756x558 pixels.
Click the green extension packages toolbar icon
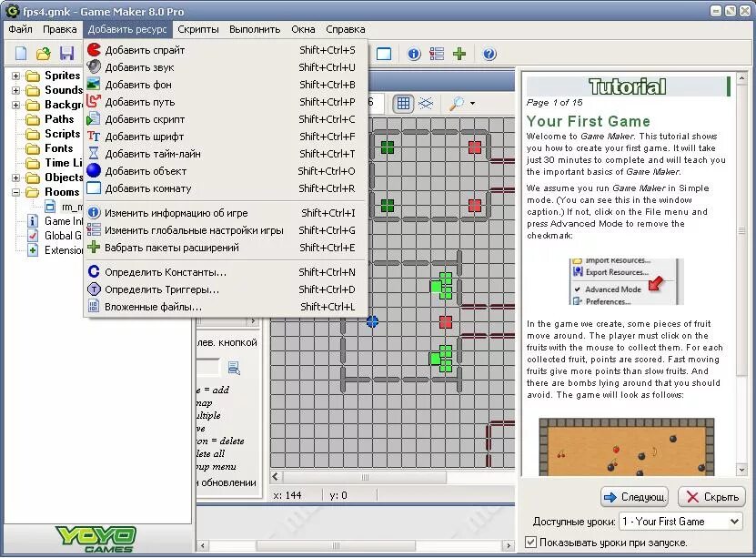pos(459,54)
